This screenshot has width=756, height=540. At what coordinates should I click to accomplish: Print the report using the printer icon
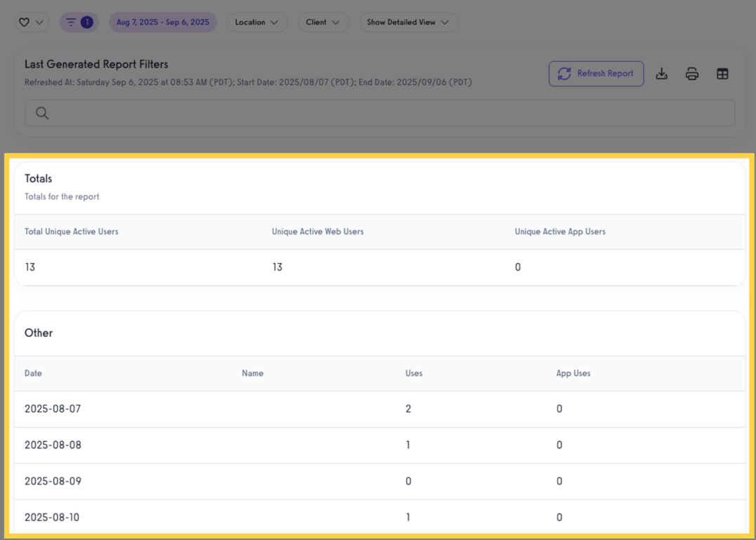(x=692, y=74)
